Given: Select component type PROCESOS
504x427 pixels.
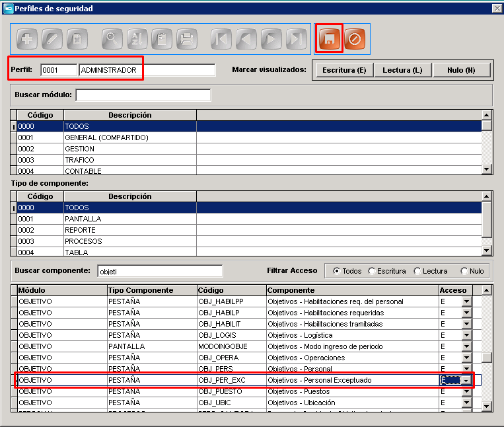Looking at the screenshot, I should 249,241.
